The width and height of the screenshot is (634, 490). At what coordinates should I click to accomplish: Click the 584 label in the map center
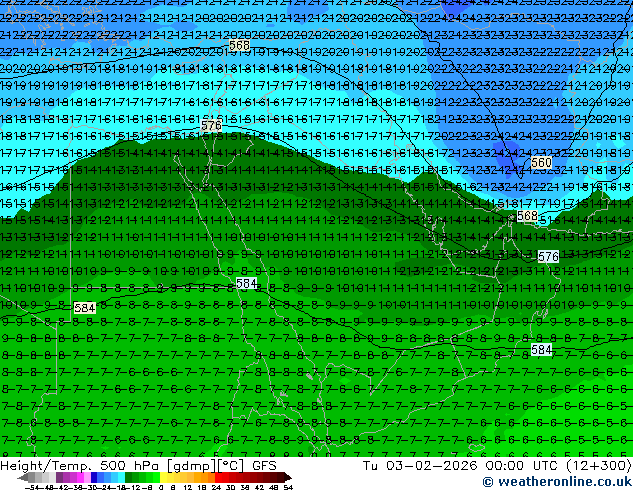click(x=246, y=283)
